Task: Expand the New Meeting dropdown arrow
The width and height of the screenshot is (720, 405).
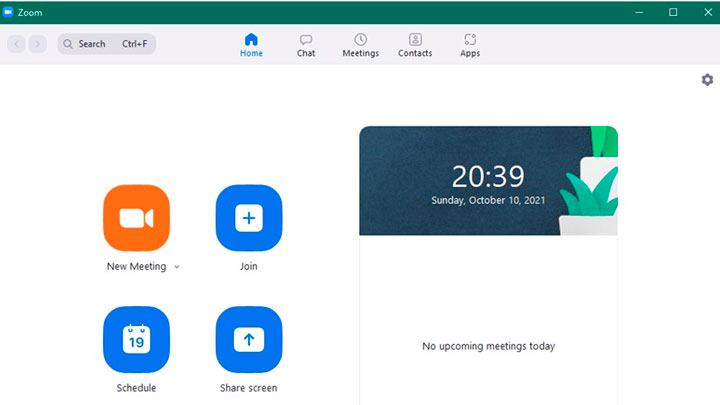Action: click(x=177, y=267)
